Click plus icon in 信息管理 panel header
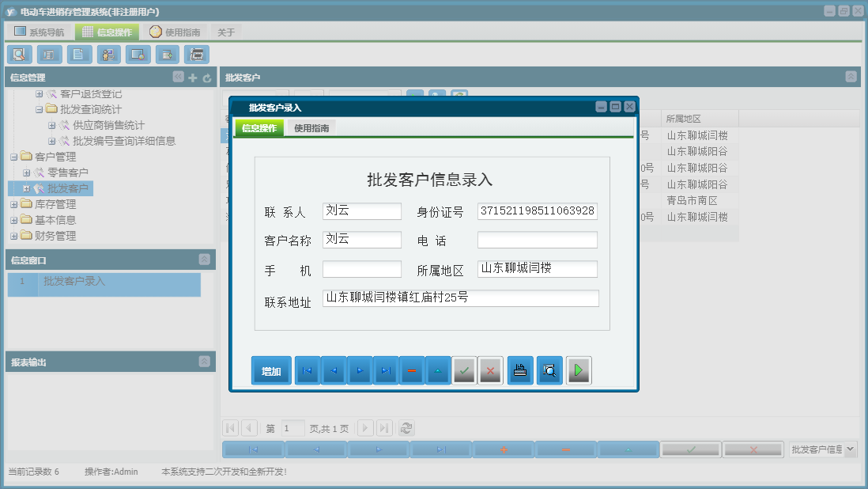Screen dimensions: 868x489 pos(193,78)
